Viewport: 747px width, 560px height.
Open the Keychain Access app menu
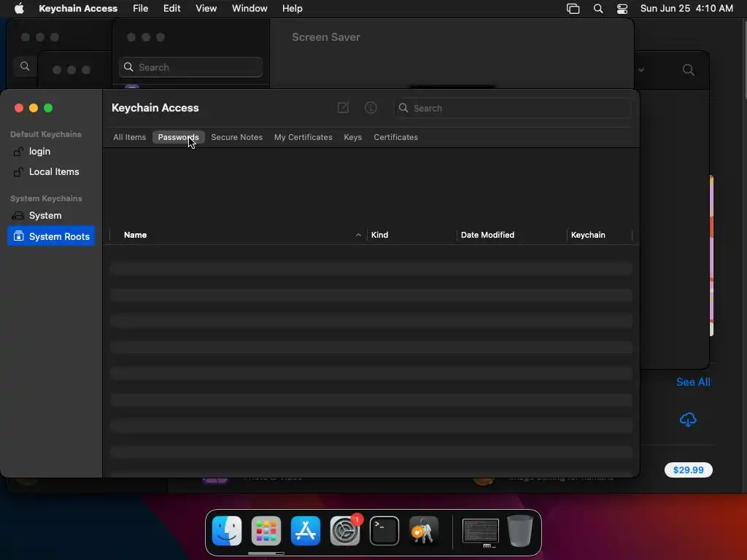pyautogui.click(x=78, y=9)
